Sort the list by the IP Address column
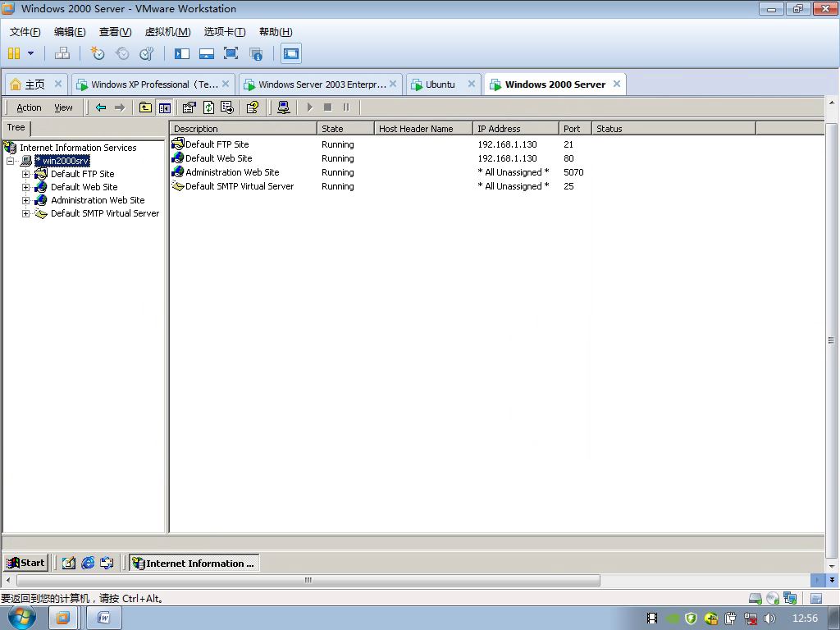 tap(516, 129)
